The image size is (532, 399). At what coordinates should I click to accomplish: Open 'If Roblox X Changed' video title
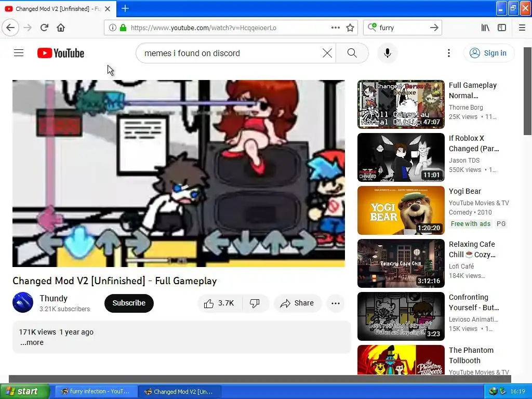tap(474, 143)
